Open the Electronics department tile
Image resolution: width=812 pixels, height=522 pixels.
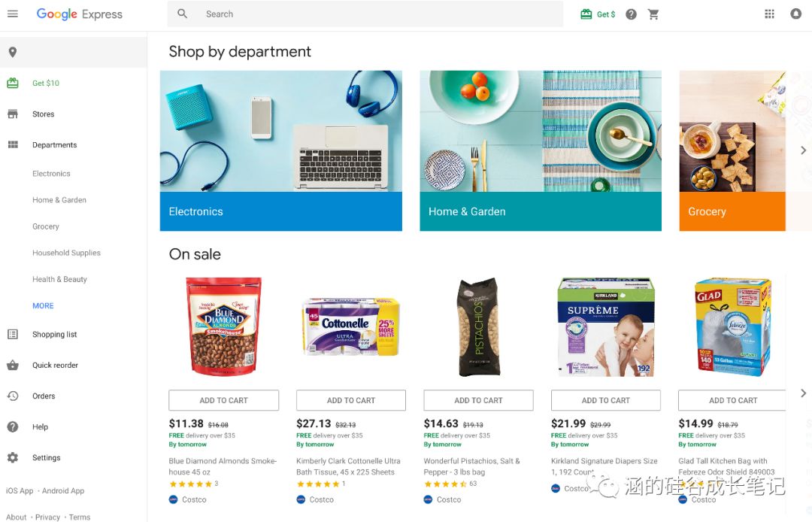(x=281, y=150)
